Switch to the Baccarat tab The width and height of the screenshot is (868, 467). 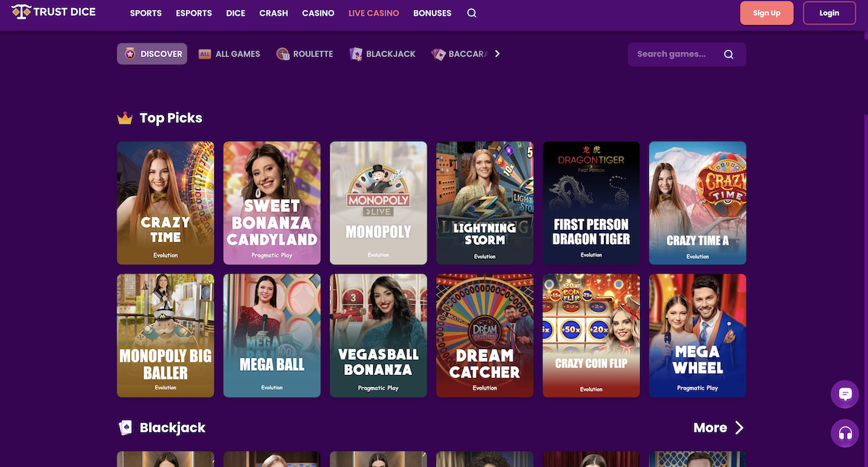(x=459, y=54)
